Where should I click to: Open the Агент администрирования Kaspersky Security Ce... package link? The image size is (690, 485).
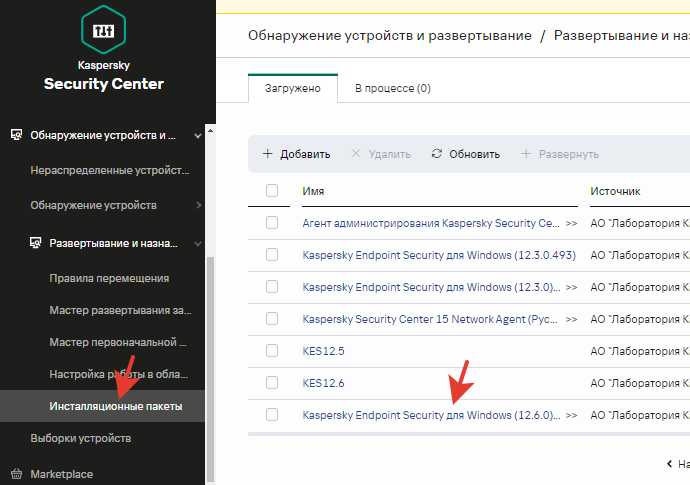click(431, 223)
